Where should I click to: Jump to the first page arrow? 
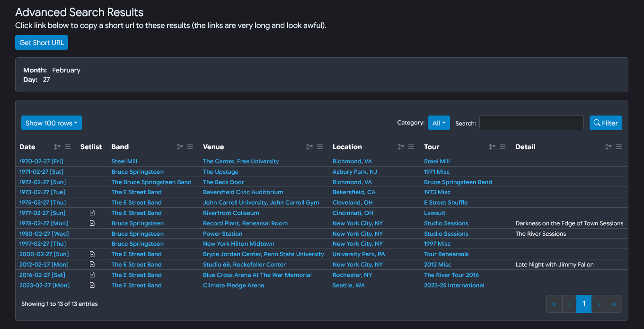pos(554,304)
